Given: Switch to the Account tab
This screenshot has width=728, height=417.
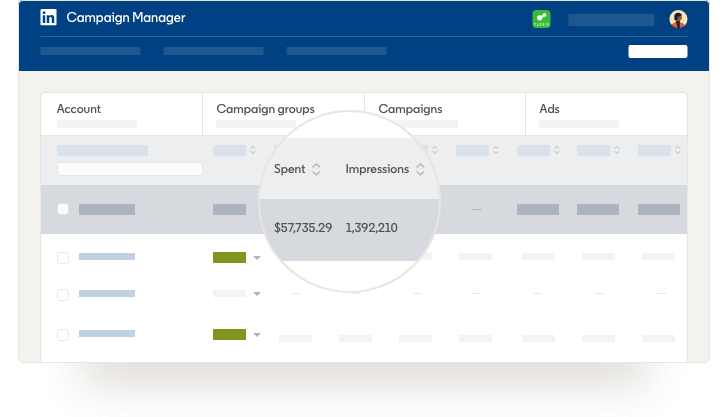Looking at the screenshot, I should [x=122, y=114].
